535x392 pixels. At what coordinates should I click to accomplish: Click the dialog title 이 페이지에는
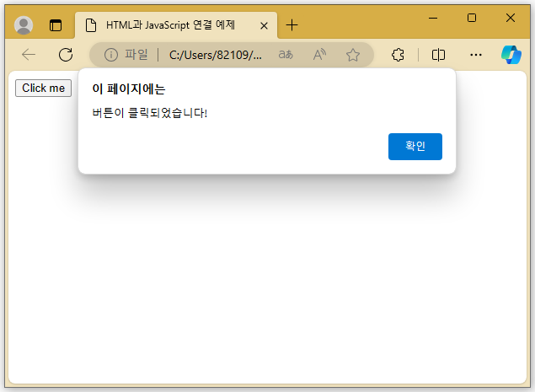(129, 89)
